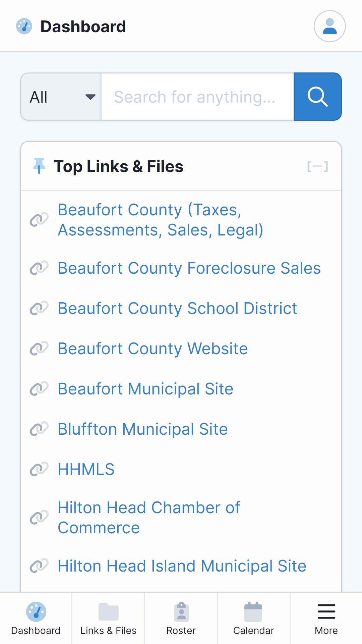Click the chain icon next to Bluffton Municipal Site
Screen dimensions: 362x644
(x=39, y=429)
